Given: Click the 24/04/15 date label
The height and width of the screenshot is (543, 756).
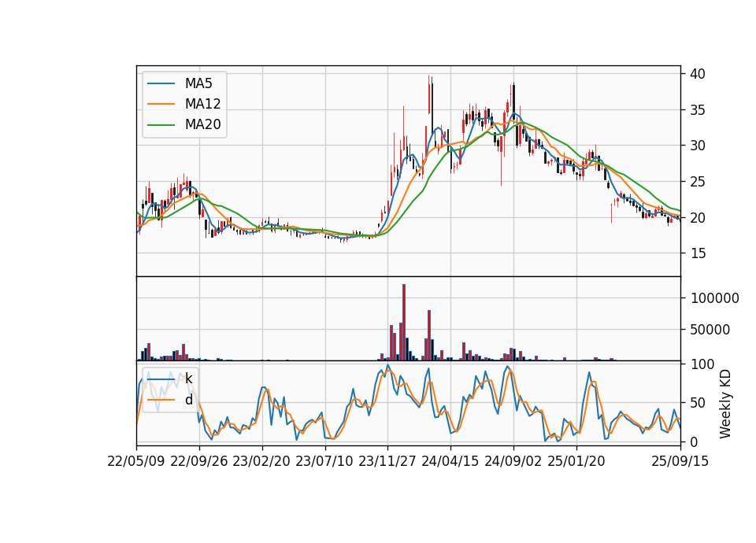Looking at the screenshot, I should [x=450, y=461].
